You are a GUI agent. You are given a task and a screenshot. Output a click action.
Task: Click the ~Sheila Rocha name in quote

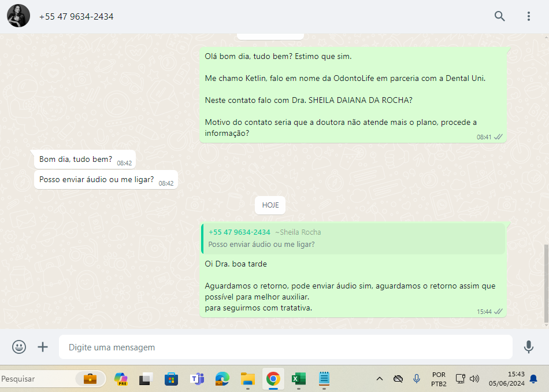click(298, 232)
